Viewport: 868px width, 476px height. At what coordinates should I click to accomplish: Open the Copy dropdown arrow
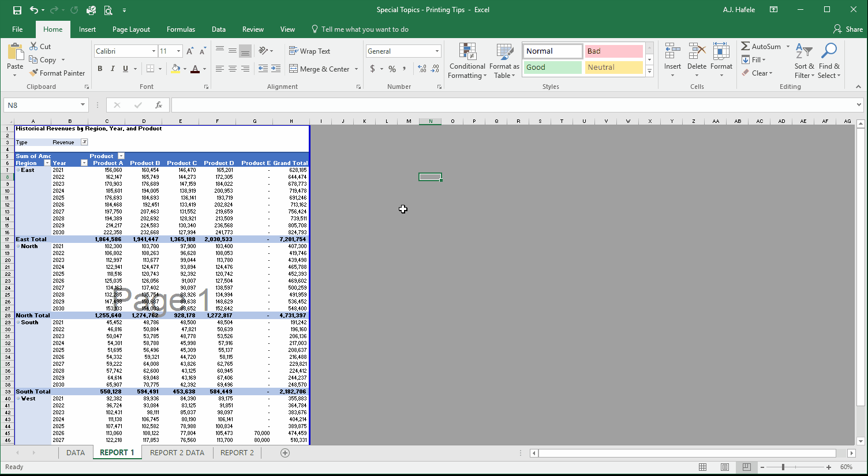click(x=63, y=60)
